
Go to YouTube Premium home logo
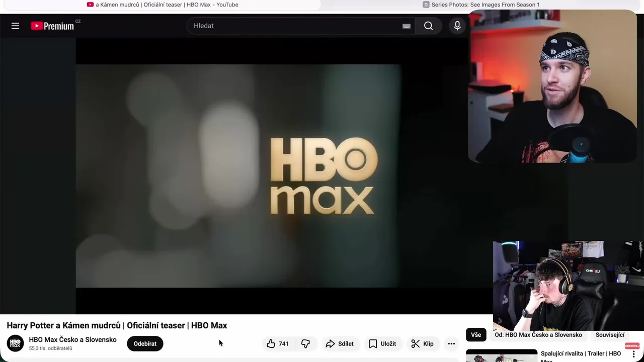click(52, 26)
